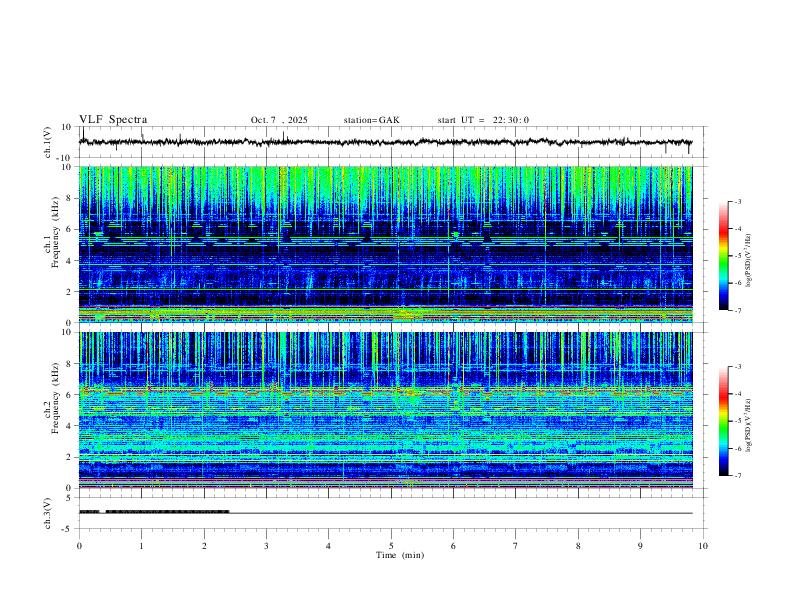Click the "2" kHz tick of ch.2 spectrogram
792x612 pixels.
coord(70,457)
